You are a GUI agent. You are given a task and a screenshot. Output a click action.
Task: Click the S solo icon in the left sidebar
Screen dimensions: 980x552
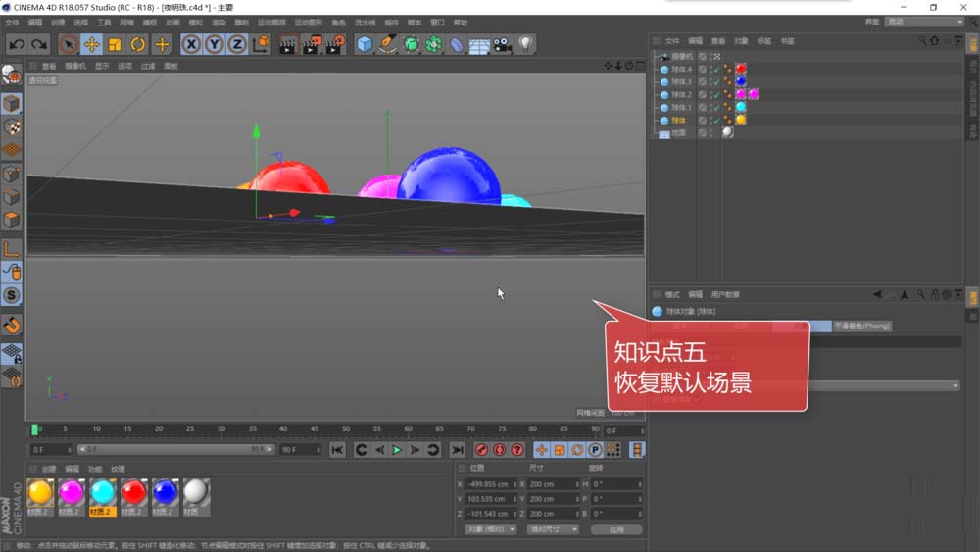pyautogui.click(x=11, y=295)
